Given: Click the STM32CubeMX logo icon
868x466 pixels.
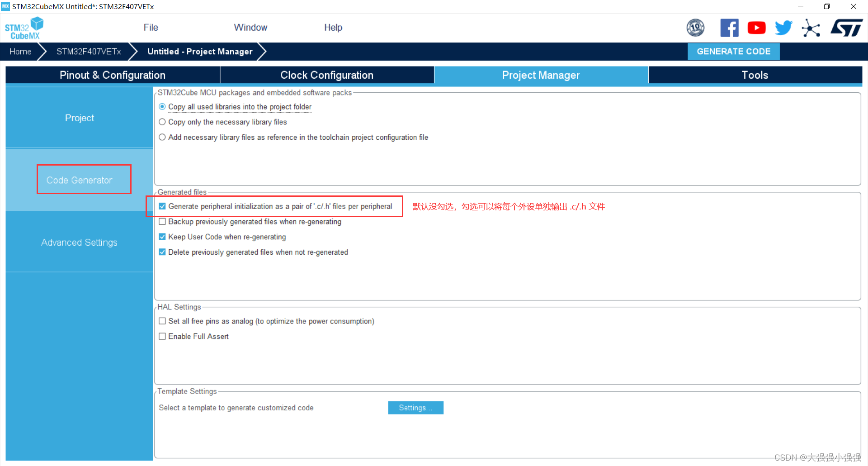Looking at the screenshot, I should click(x=24, y=28).
